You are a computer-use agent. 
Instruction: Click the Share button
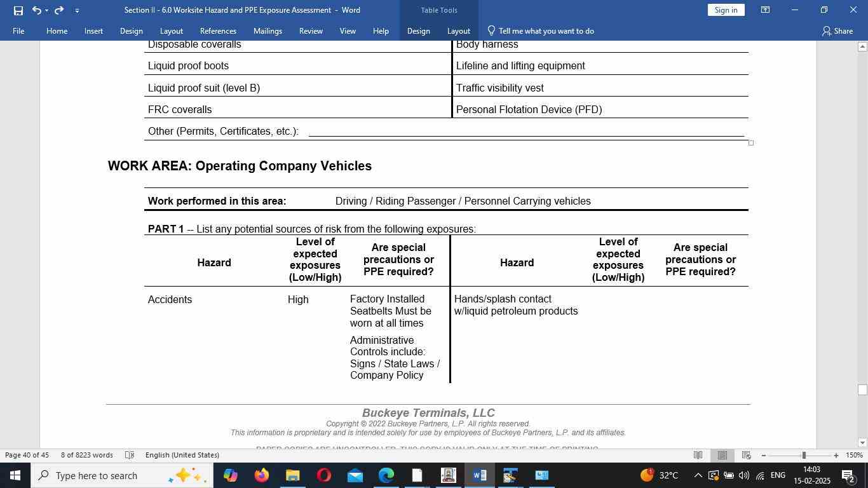coord(837,30)
